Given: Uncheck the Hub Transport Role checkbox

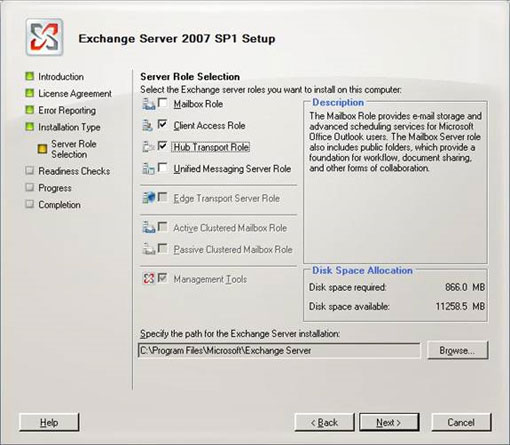Looking at the screenshot, I should click(163, 146).
